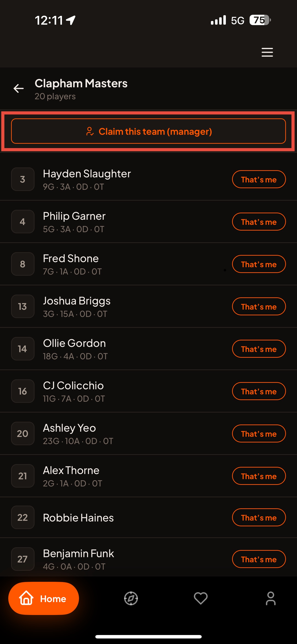Viewport: 297px width, 644px height.
Task: Tap "That's me" for Ashley Yeo
Action: point(259,433)
